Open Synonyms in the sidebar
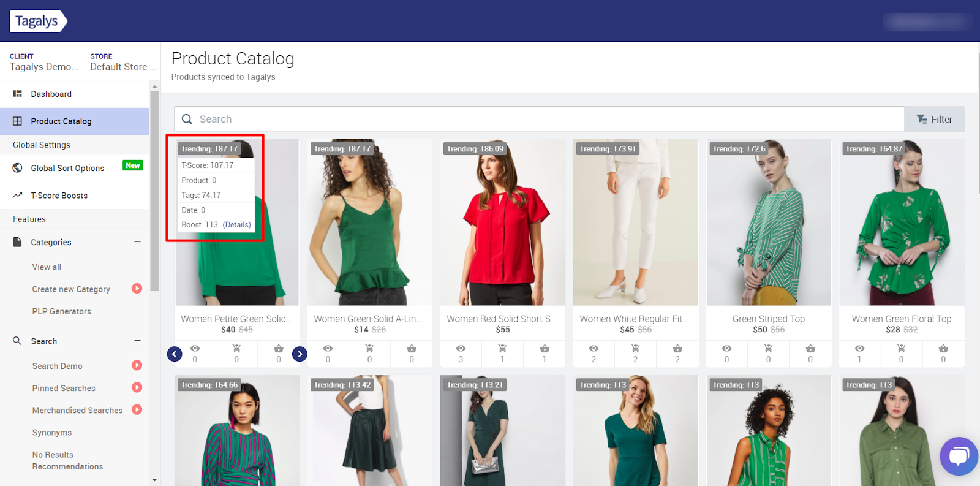Image resolution: width=980 pixels, height=486 pixels. point(52,433)
